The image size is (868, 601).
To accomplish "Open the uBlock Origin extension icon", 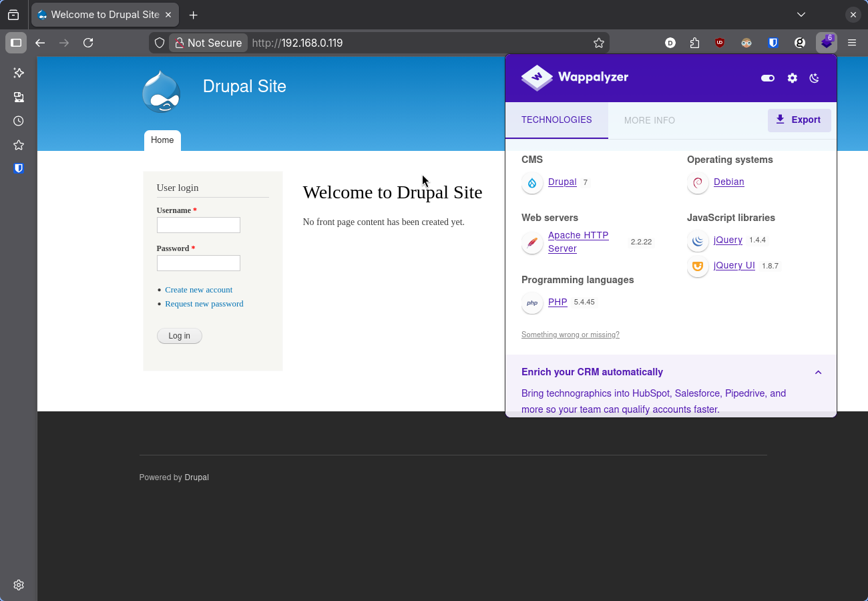I will coord(720,43).
